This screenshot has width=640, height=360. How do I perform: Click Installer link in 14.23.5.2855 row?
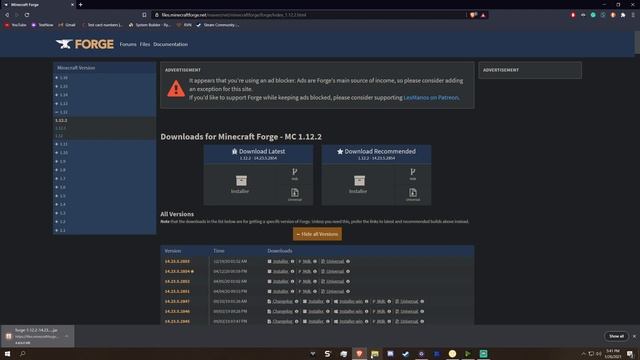[280, 262]
